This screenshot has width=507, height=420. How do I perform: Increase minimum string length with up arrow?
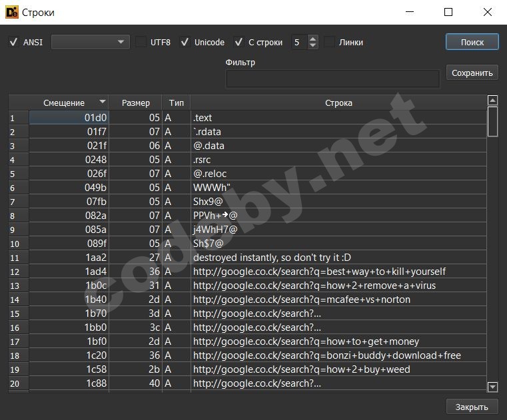tap(312, 39)
